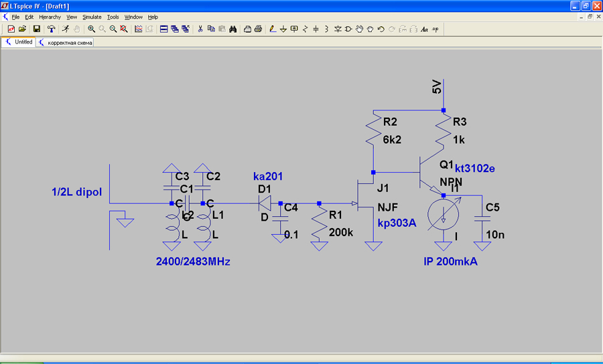This screenshot has height=364, width=603.
Task: Create a new schematic from the toolbar
Action: [11, 29]
